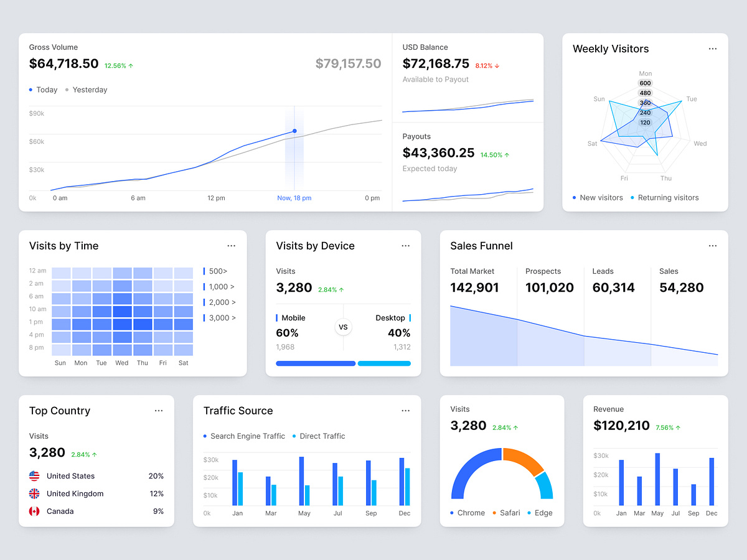The width and height of the screenshot is (747, 560).
Task: Click the mobile share progress bar
Action: 316,363
